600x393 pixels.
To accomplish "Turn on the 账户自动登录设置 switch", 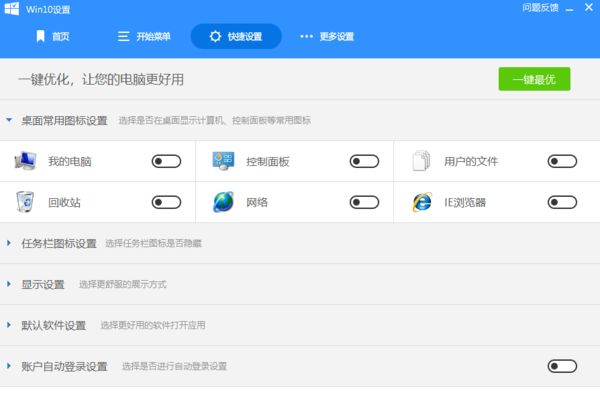I will [x=562, y=366].
